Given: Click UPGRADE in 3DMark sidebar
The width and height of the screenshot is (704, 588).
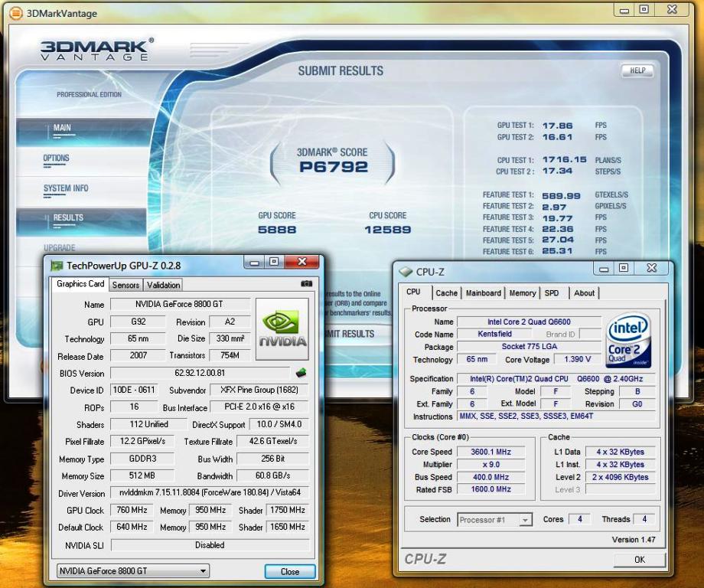Looking at the screenshot, I should click(x=59, y=248).
